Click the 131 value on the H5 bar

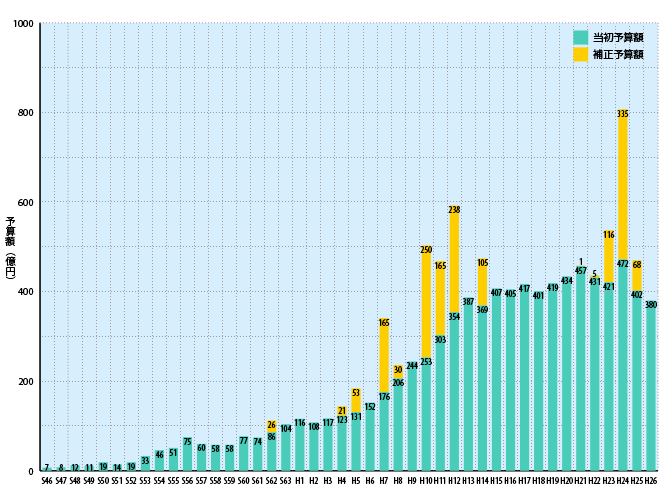(356, 416)
